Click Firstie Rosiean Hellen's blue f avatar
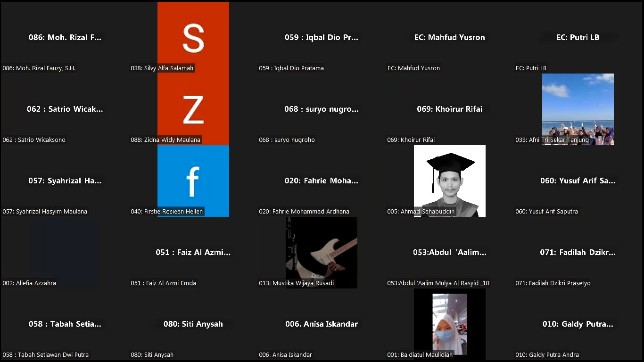Screen dimensions: 644x362 (193, 181)
